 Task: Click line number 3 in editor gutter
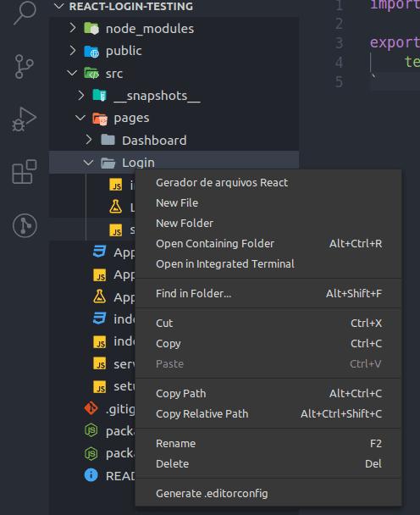339,42
